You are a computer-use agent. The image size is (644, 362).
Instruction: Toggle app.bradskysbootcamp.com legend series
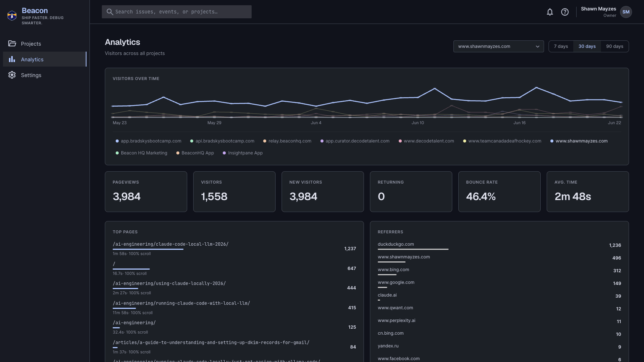click(148, 141)
